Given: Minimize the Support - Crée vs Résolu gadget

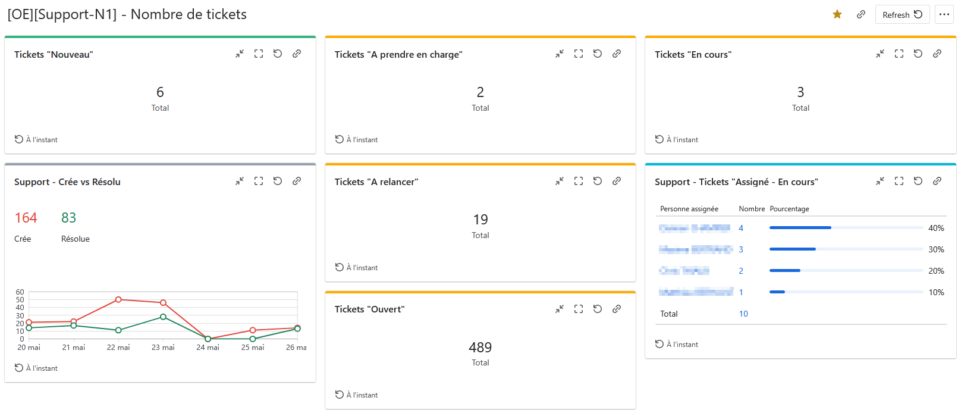Looking at the screenshot, I should pos(240,181).
